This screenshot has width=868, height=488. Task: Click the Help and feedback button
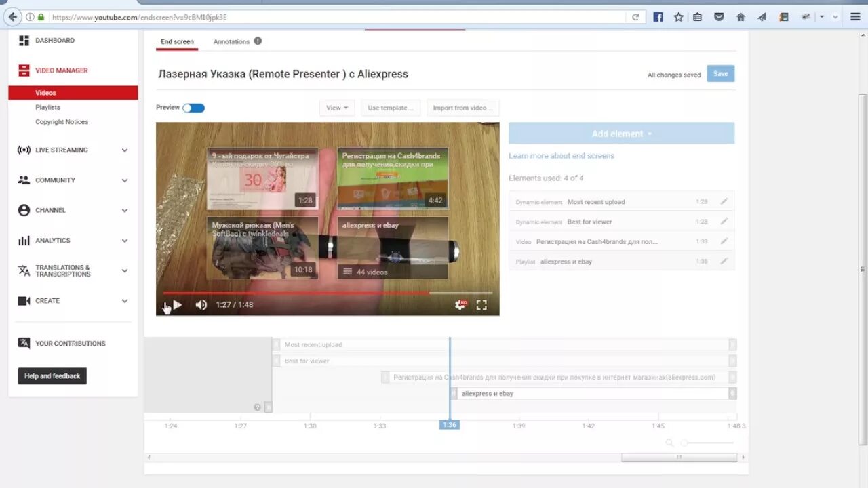point(52,376)
